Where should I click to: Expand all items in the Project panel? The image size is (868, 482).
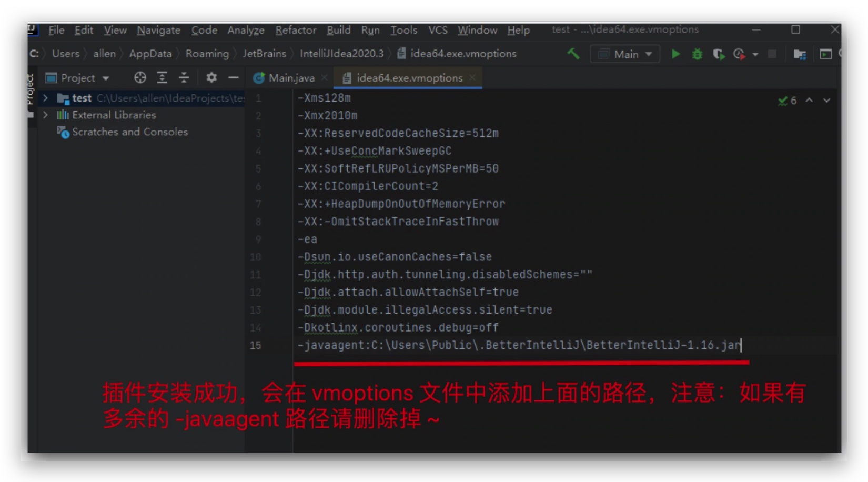162,78
